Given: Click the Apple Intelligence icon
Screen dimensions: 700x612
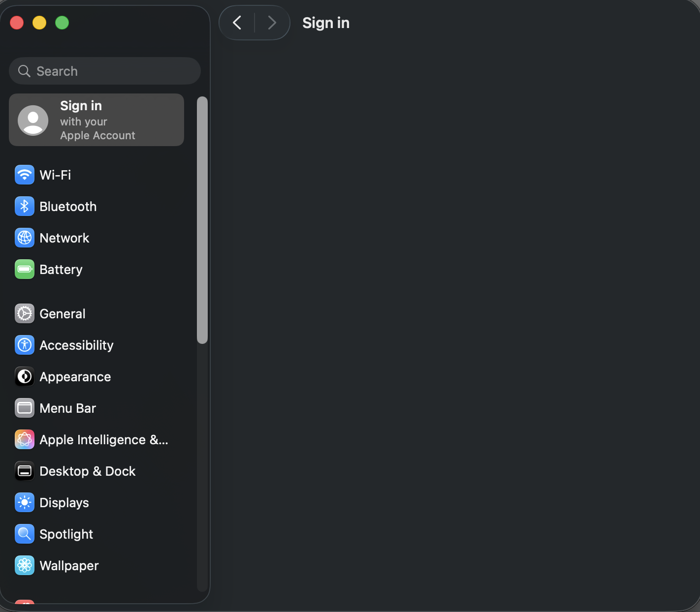Looking at the screenshot, I should [x=25, y=439].
